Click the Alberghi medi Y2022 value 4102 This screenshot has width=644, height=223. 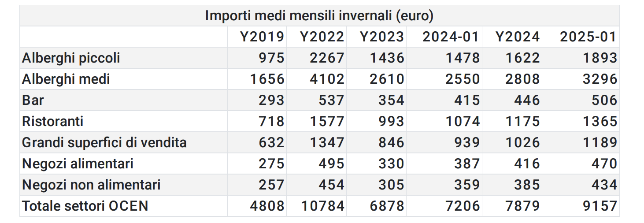[x=326, y=79]
